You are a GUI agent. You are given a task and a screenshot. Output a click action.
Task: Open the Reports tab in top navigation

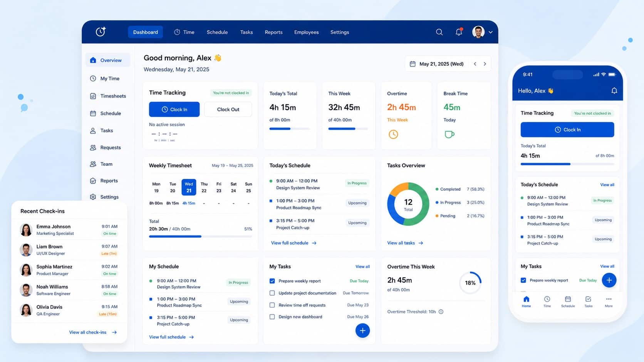coord(273,32)
